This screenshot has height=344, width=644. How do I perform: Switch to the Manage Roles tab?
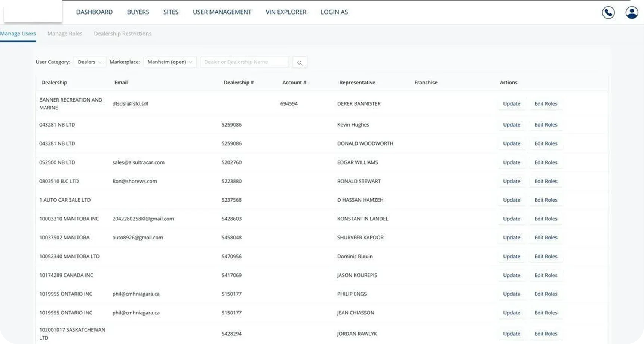pyautogui.click(x=65, y=34)
